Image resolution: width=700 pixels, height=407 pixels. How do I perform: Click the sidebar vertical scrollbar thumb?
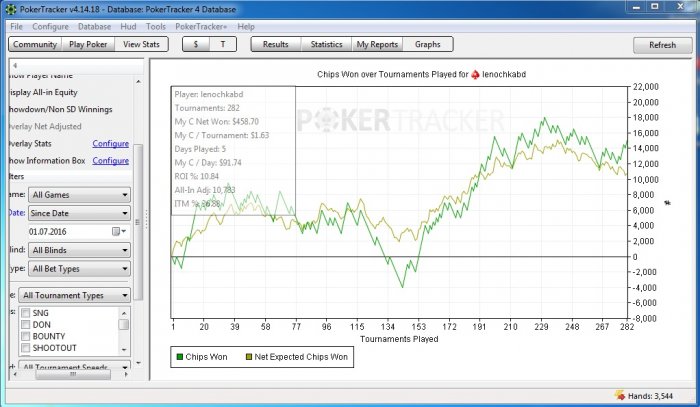138,222
